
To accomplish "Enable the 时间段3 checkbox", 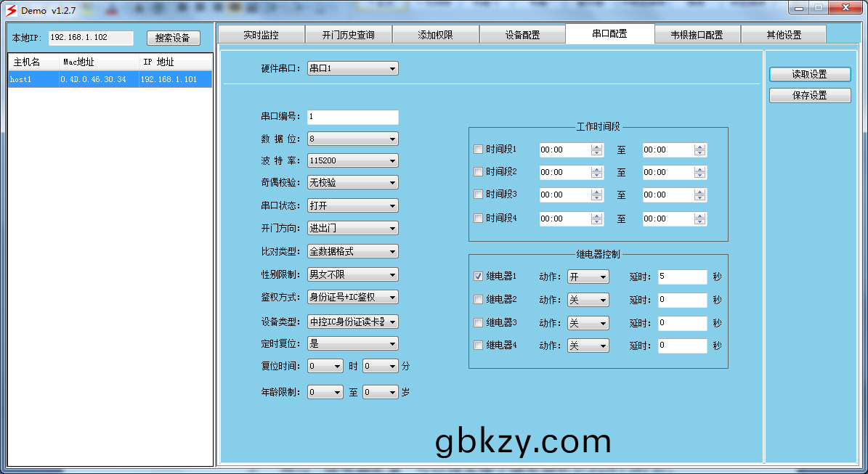I will click(x=478, y=195).
